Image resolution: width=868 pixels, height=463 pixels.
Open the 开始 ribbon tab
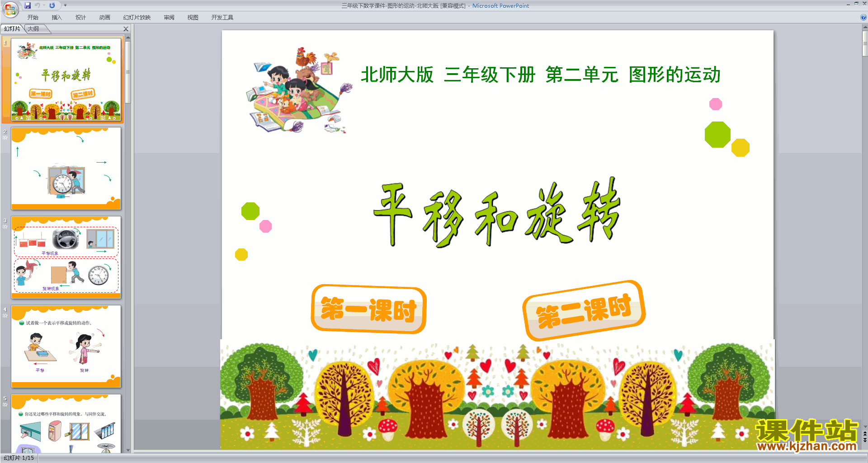coord(33,18)
